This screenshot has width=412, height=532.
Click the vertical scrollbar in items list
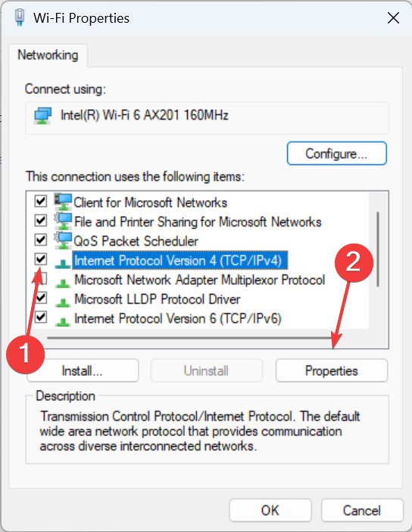[x=378, y=249]
